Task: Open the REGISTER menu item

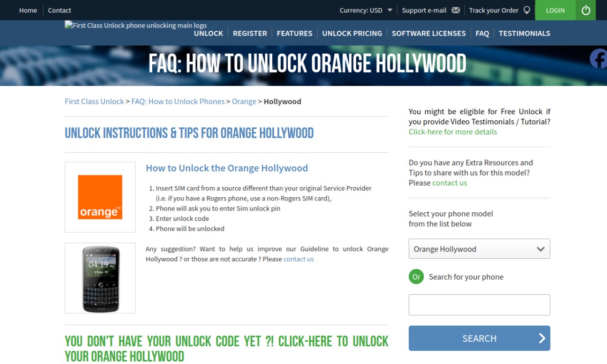Action: (250, 33)
